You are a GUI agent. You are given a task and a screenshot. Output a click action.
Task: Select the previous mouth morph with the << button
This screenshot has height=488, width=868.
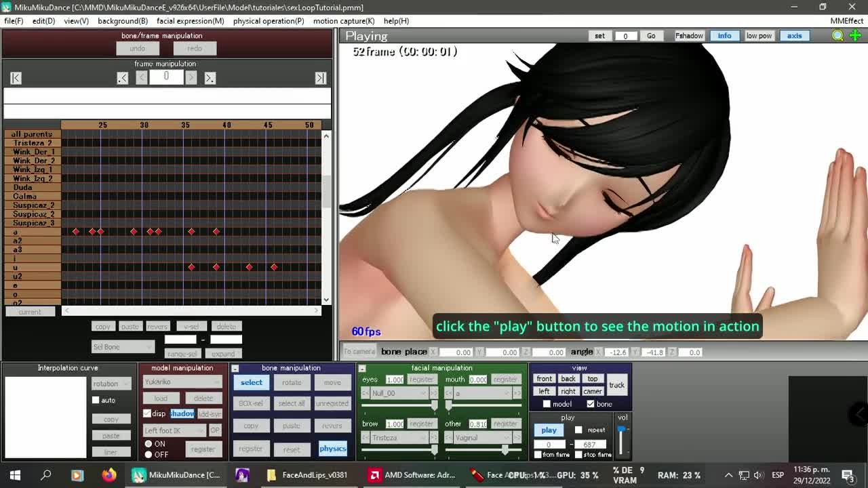449,393
